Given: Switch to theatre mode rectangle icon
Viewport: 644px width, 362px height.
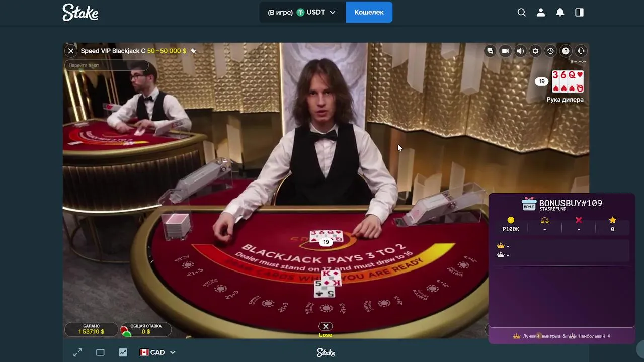Looking at the screenshot, I should [x=100, y=352].
